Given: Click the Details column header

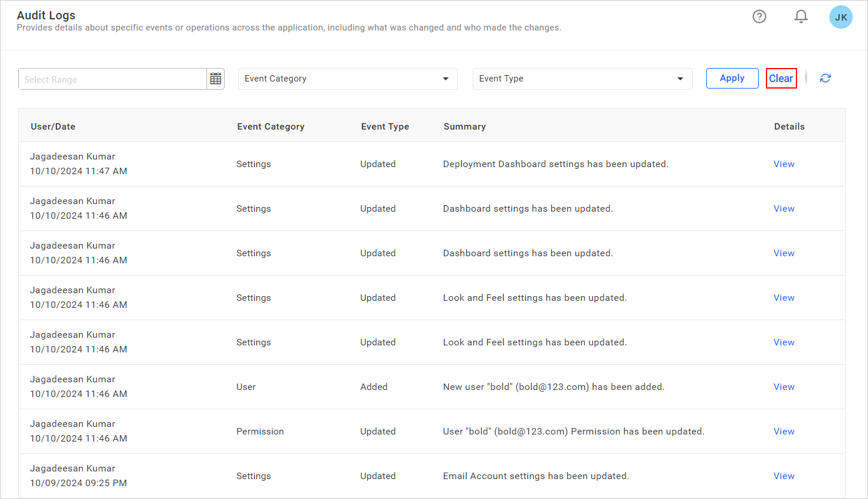Looking at the screenshot, I should (x=789, y=127).
